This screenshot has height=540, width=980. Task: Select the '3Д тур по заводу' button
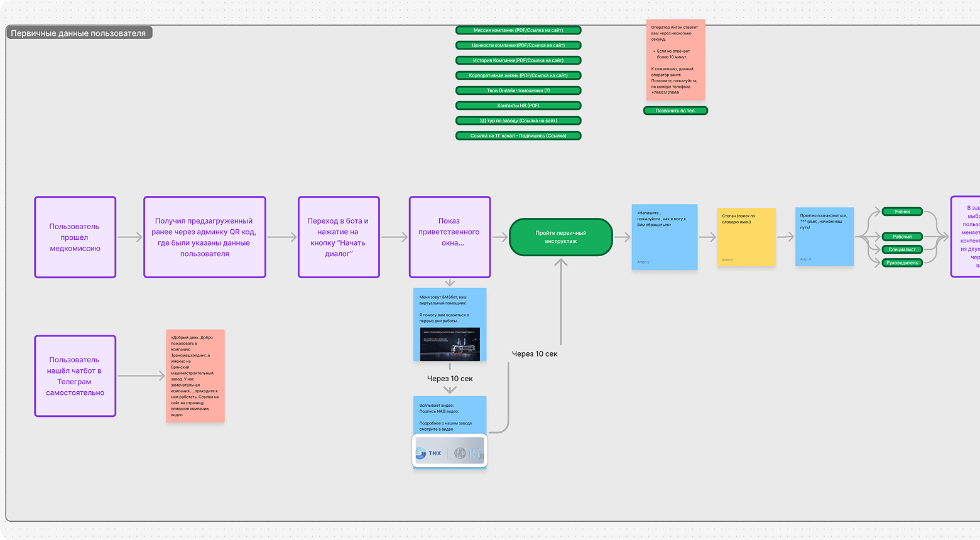(x=518, y=121)
